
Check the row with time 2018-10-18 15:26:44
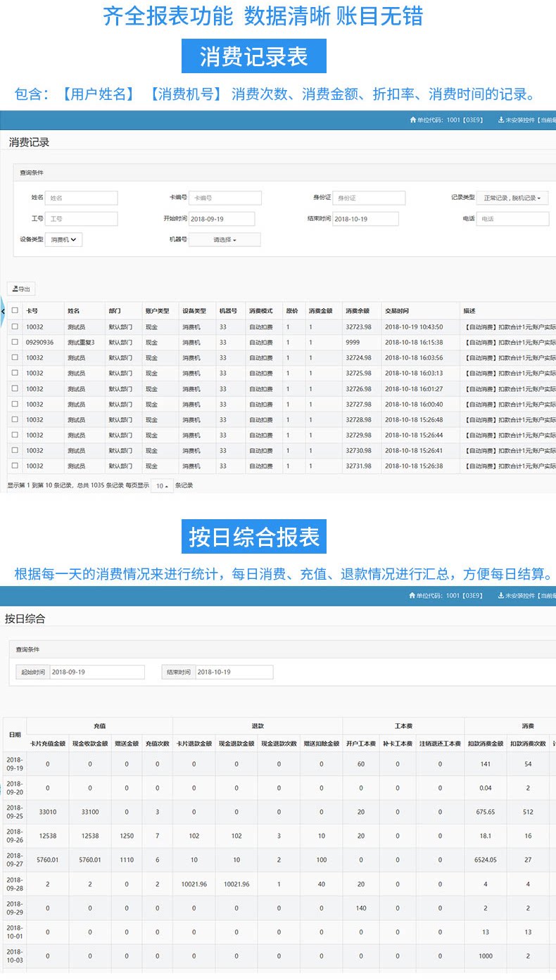click(15, 435)
